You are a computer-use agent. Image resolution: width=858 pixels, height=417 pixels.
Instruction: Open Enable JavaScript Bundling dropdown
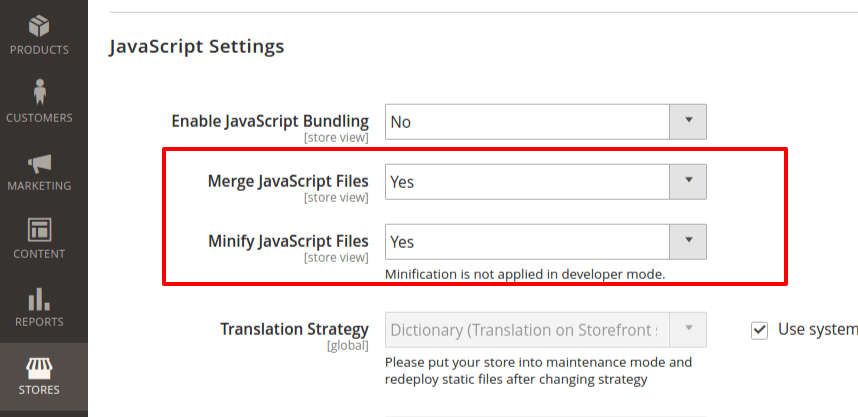[546, 122]
